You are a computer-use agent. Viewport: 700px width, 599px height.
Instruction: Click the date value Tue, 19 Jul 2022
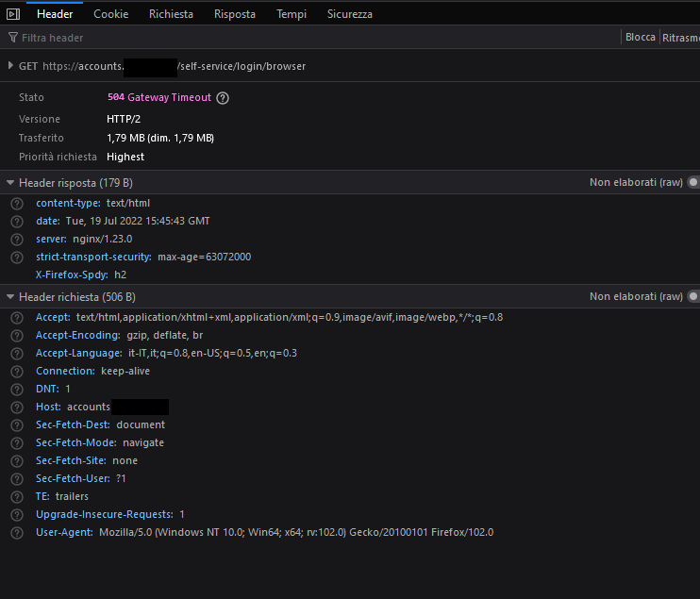[x=138, y=221]
